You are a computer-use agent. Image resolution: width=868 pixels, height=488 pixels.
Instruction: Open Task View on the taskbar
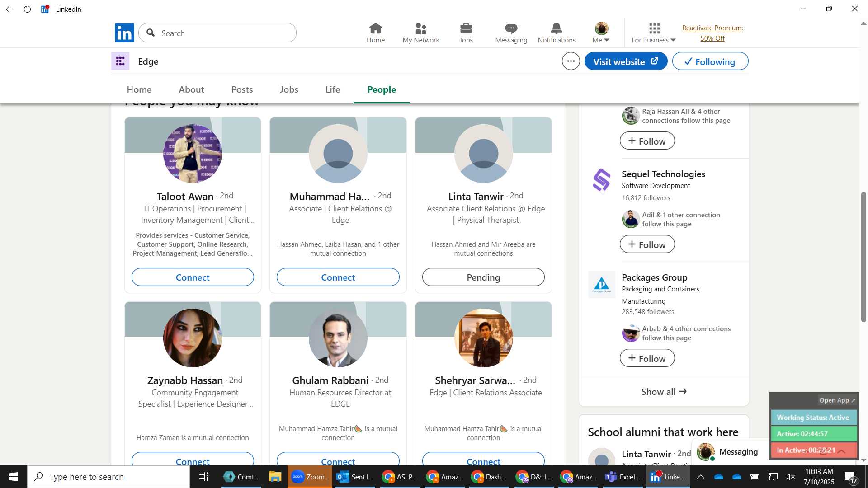coord(203,477)
